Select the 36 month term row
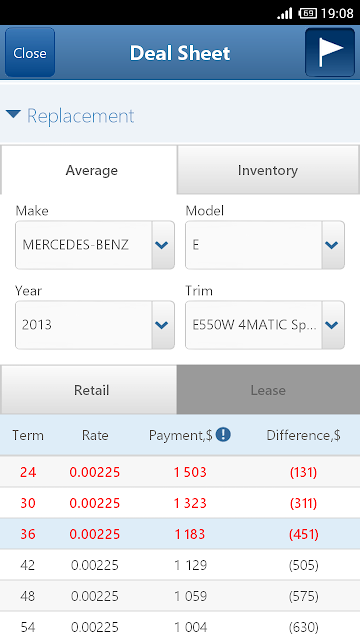Screen dimensions: 360x640 [x=180, y=534]
